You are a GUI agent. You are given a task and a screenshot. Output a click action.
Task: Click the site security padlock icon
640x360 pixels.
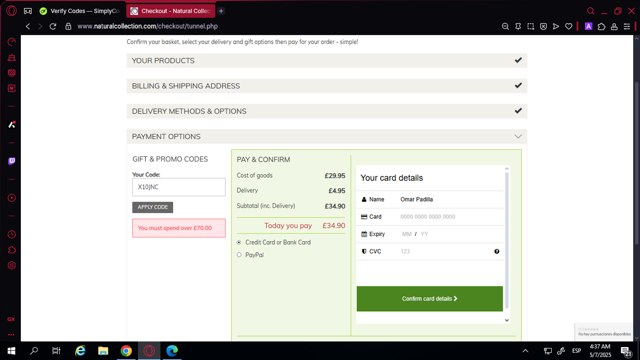68,26
